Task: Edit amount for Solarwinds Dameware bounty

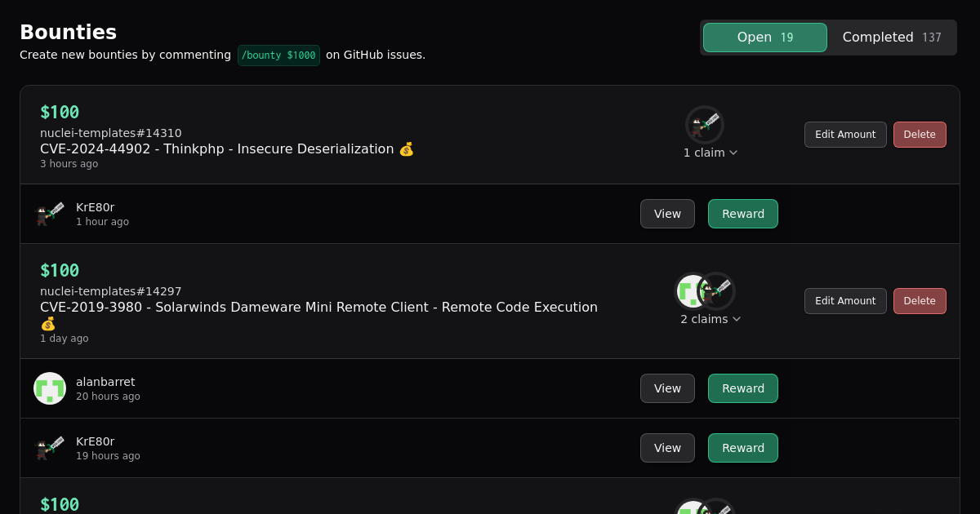Action: coord(845,301)
